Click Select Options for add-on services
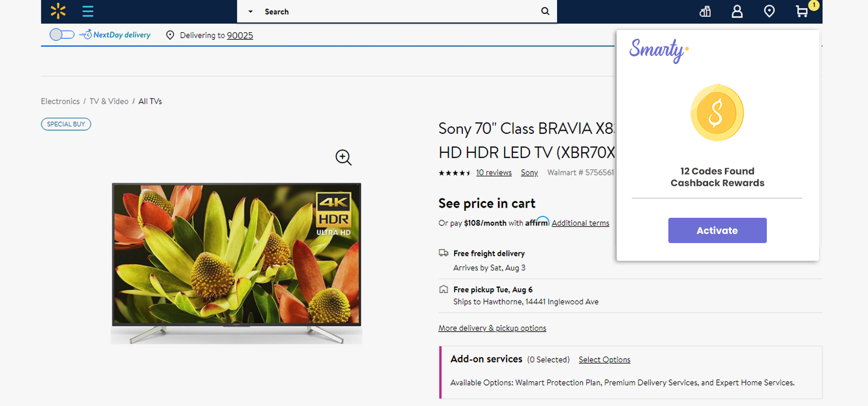Viewport: 868px width, 406px height. tap(604, 360)
